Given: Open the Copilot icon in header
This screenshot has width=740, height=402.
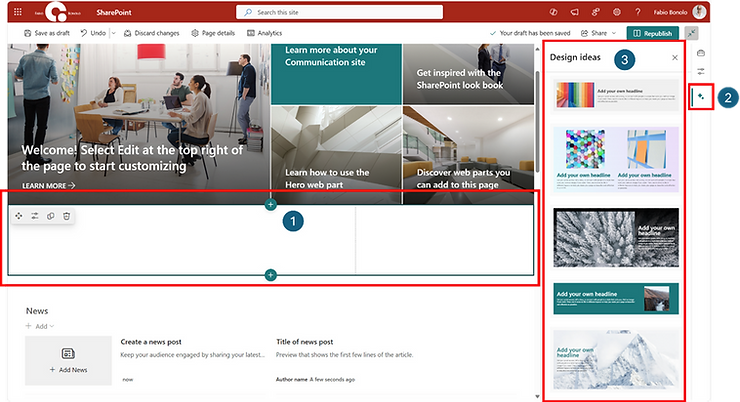Looking at the screenshot, I should pyautogui.click(x=554, y=12).
